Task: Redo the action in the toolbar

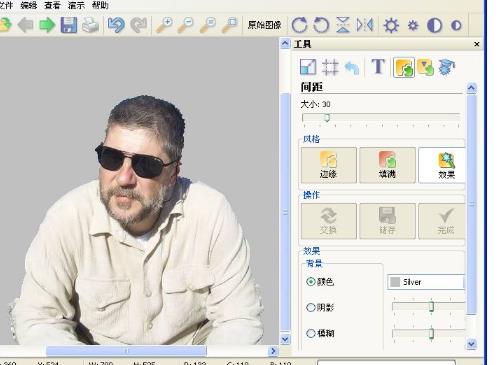Action: [139, 25]
